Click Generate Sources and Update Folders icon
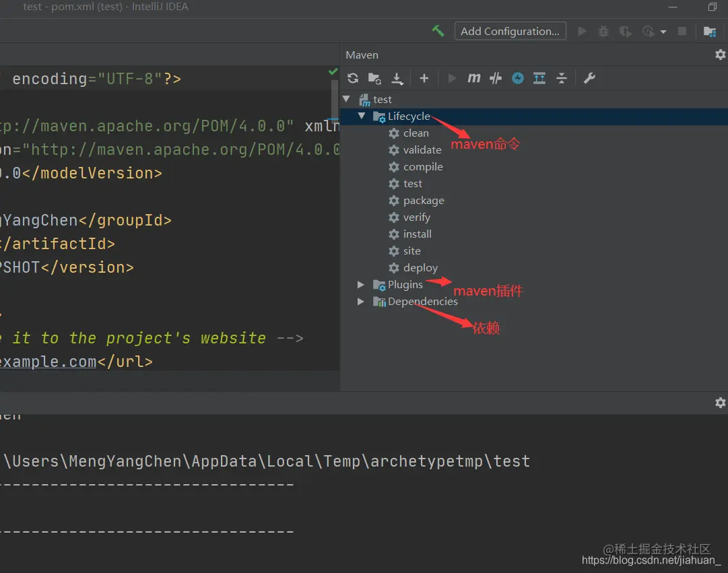This screenshot has height=573, width=728. pos(374,78)
